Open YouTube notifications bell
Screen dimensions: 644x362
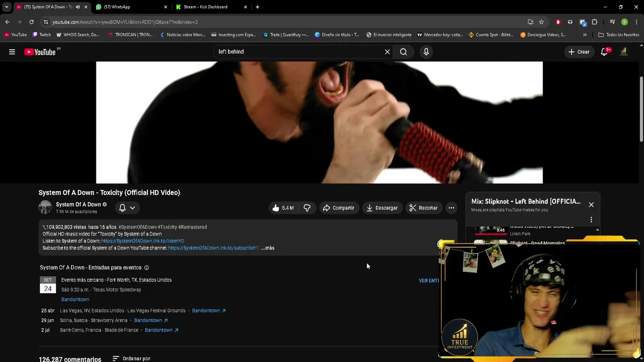click(x=605, y=52)
